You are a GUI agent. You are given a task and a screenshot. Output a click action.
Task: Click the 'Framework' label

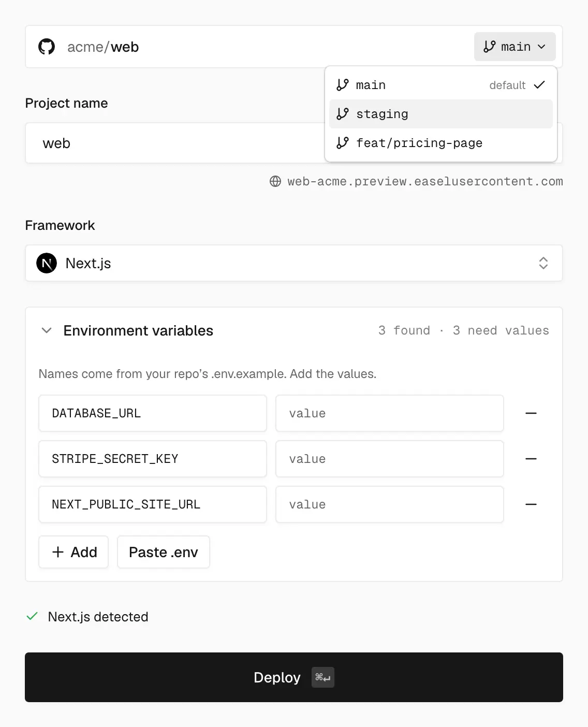point(60,225)
